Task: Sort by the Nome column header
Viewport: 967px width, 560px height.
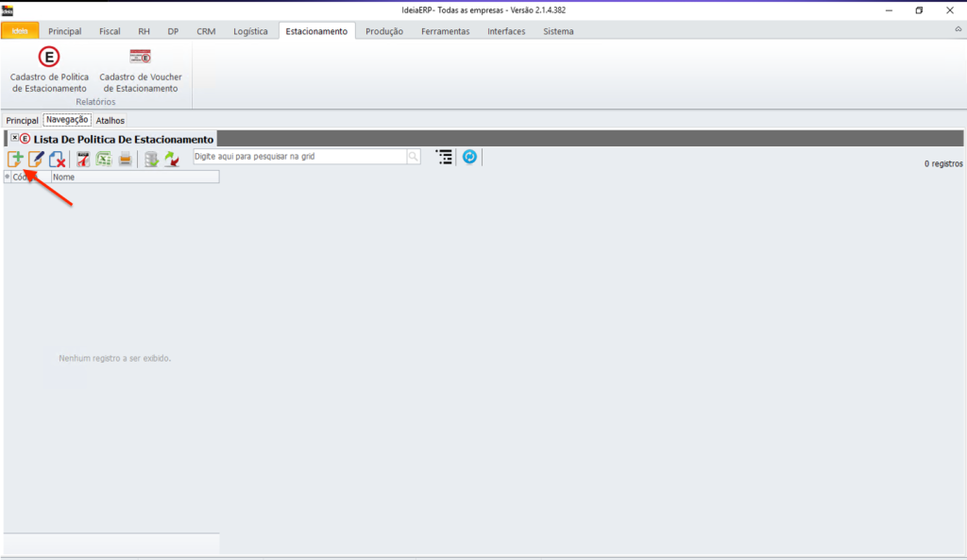Action: click(x=134, y=177)
